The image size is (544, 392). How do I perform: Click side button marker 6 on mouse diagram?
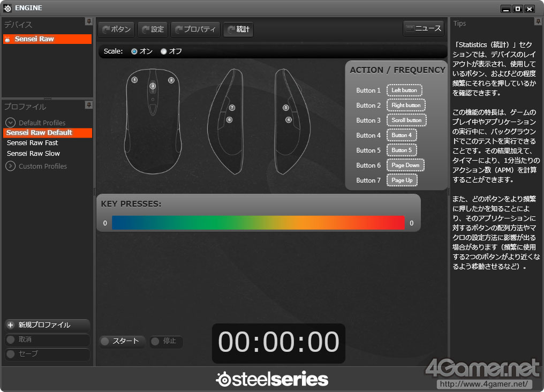click(x=229, y=119)
